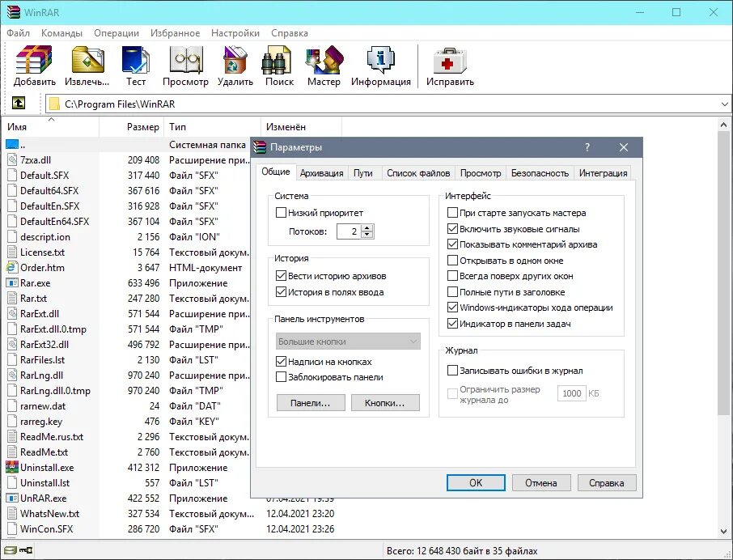Click the Размер column header
The image size is (733, 560).
pyautogui.click(x=131, y=127)
